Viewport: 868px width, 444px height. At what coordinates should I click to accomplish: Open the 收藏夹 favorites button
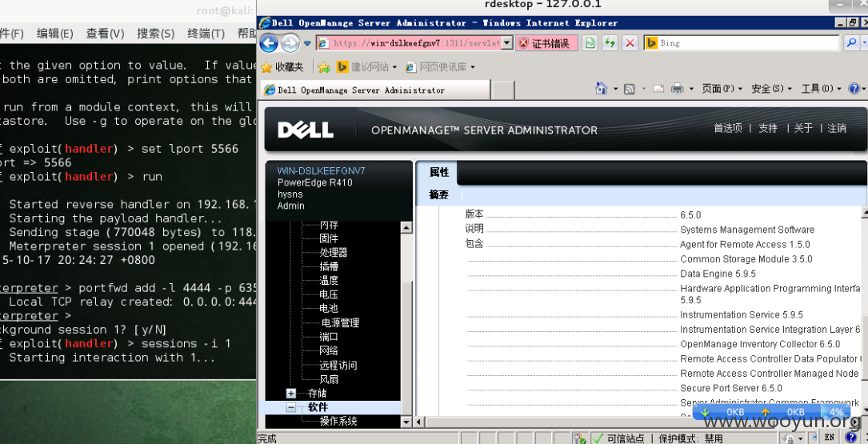pos(282,67)
